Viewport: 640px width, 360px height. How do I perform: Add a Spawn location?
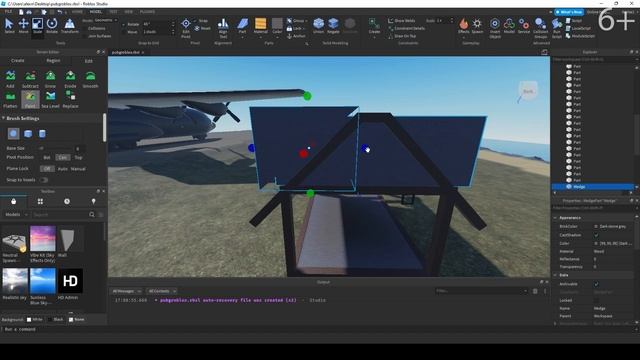(x=477, y=26)
